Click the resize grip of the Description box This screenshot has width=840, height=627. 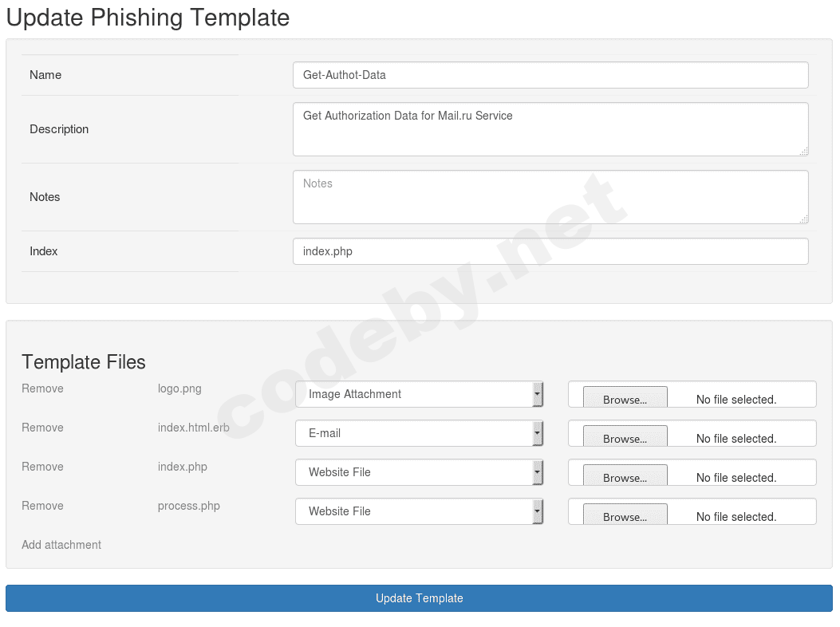coord(803,152)
